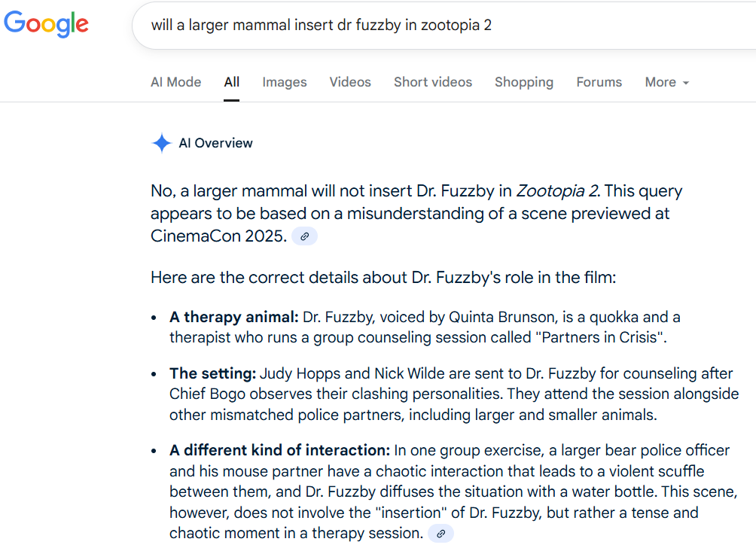Click the 'Here are the correct details' line

383,277
